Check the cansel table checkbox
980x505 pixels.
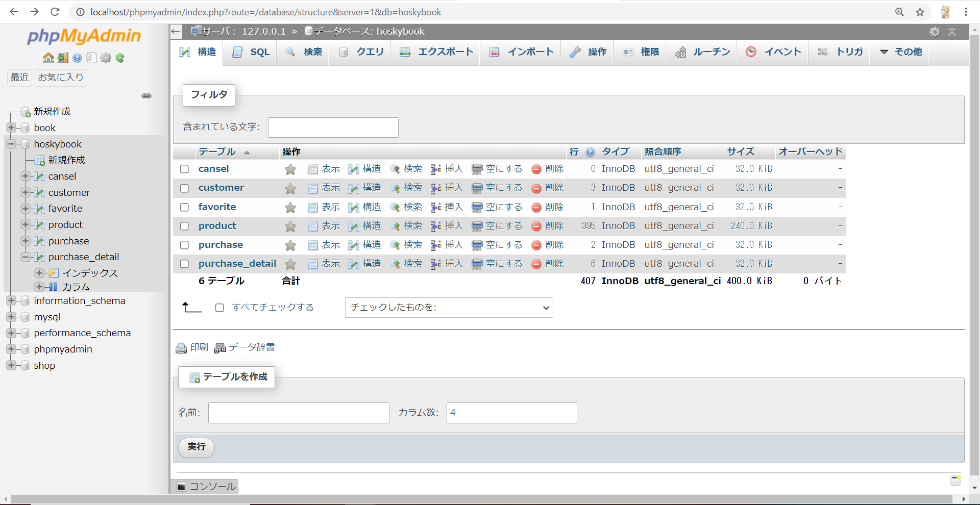(185, 169)
